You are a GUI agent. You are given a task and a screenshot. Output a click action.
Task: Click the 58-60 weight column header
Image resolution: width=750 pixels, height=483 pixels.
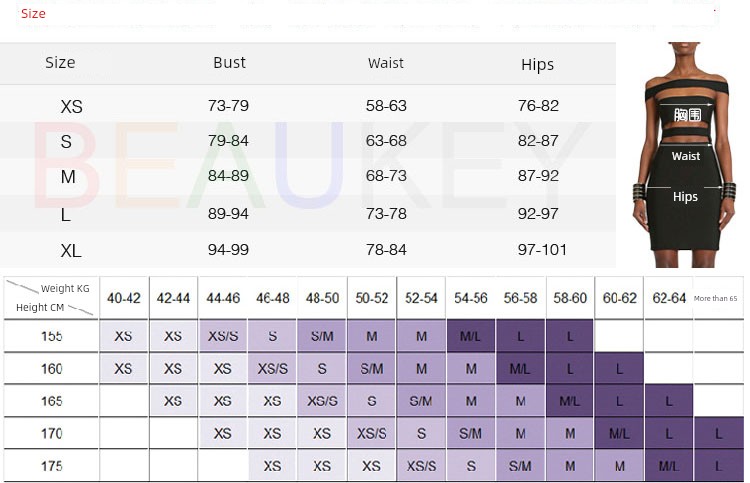pos(570,298)
